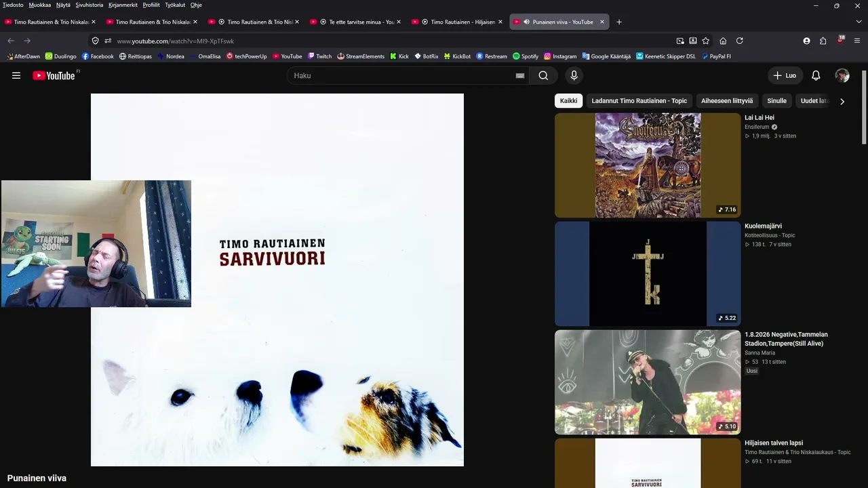The image size is (868, 488).
Task: Open the Google Kääntäjä bookmark
Action: click(x=606, y=56)
